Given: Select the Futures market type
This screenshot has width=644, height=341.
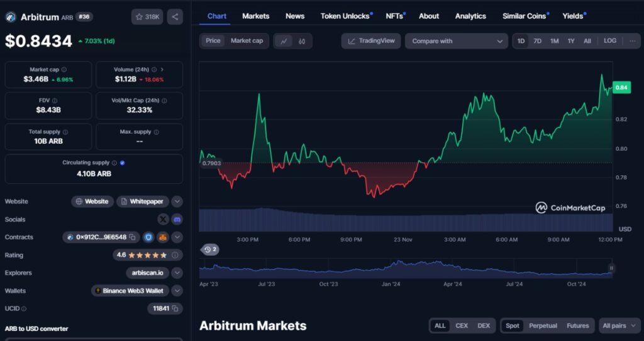Looking at the screenshot, I should (578, 326).
